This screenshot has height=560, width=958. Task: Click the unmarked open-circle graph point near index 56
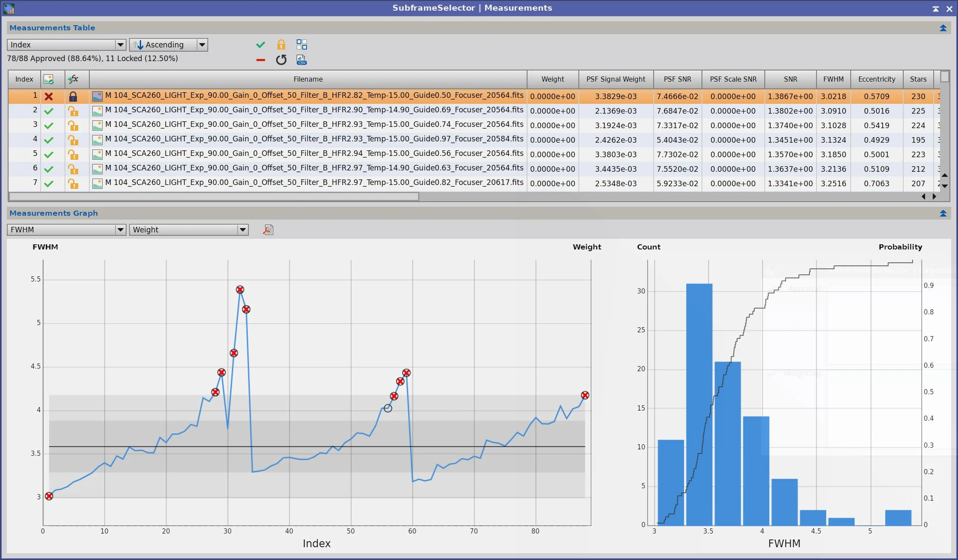(x=388, y=408)
